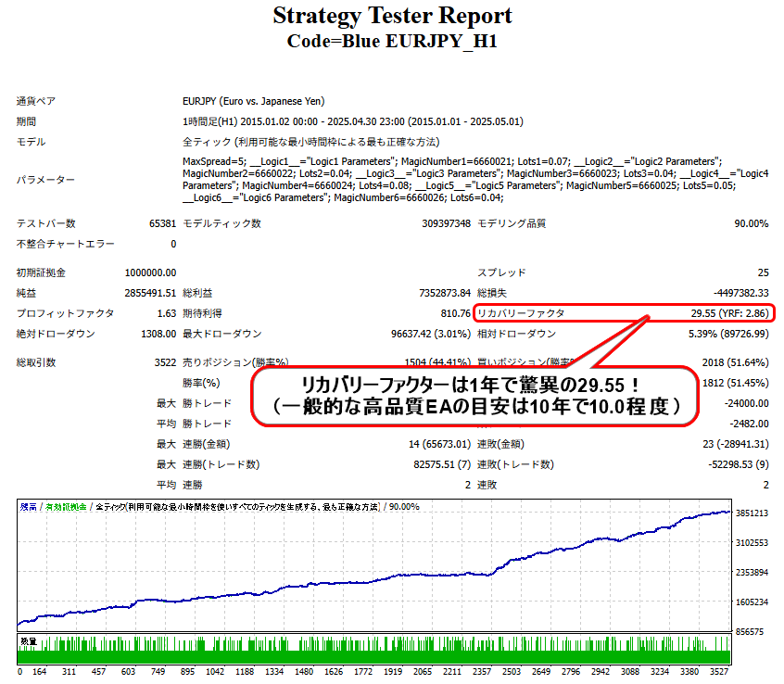Click the blue balance legend label in chart
The image size is (784, 684).
tap(29, 507)
